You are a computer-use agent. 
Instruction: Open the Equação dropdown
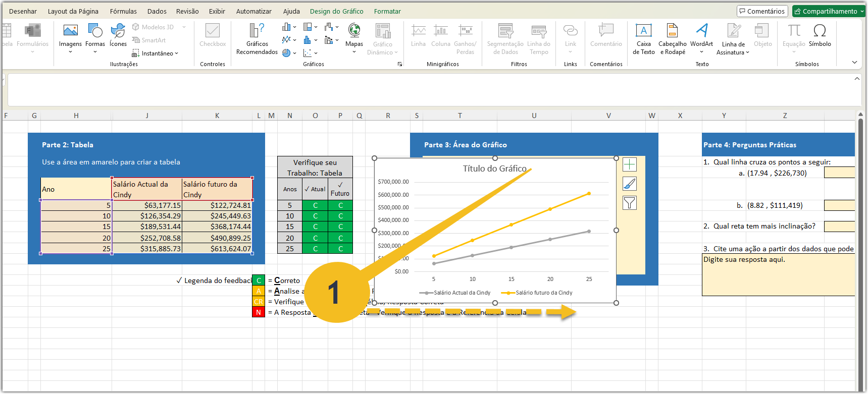pos(794,51)
